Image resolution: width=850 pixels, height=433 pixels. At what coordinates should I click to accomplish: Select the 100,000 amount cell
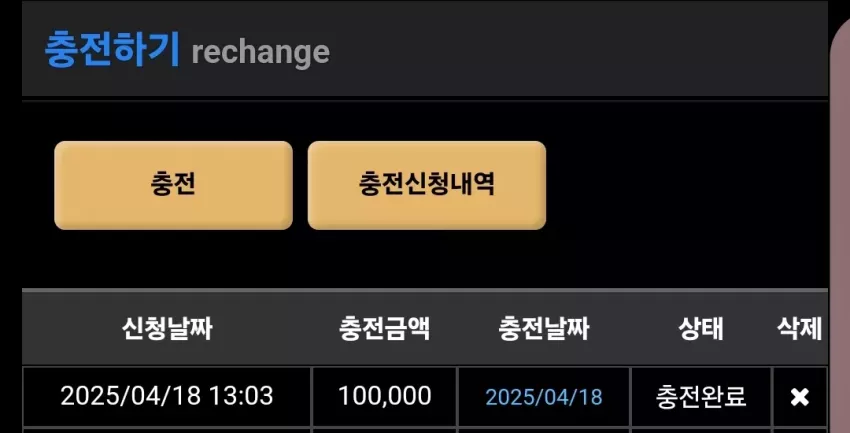point(384,397)
